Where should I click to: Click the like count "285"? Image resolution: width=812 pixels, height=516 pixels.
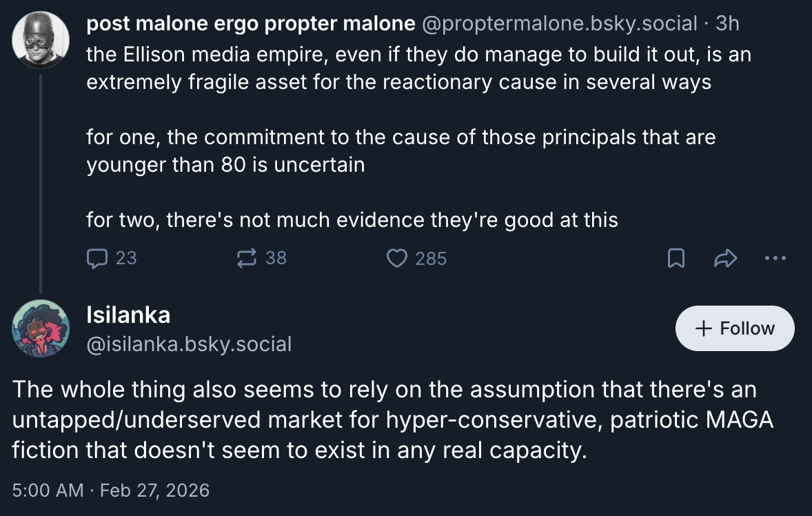431,258
